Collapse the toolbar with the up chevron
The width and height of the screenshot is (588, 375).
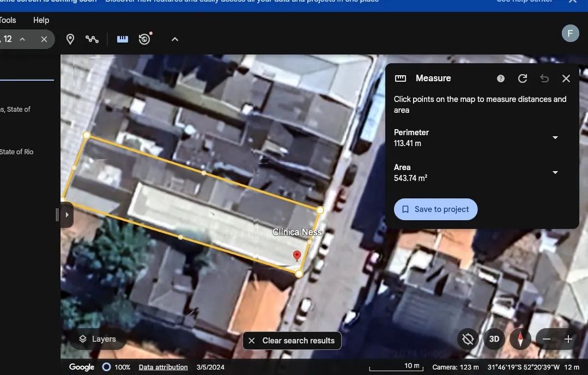pos(175,39)
